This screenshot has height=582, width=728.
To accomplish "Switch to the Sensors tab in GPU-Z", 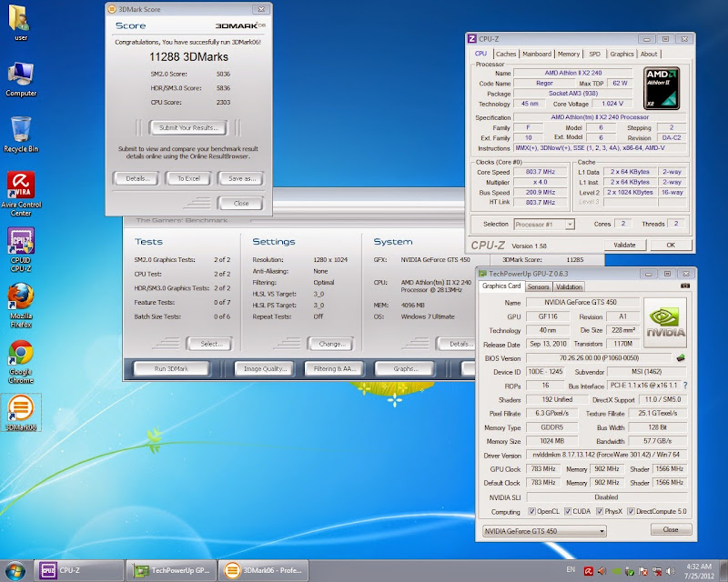I will tap(539, 286).
